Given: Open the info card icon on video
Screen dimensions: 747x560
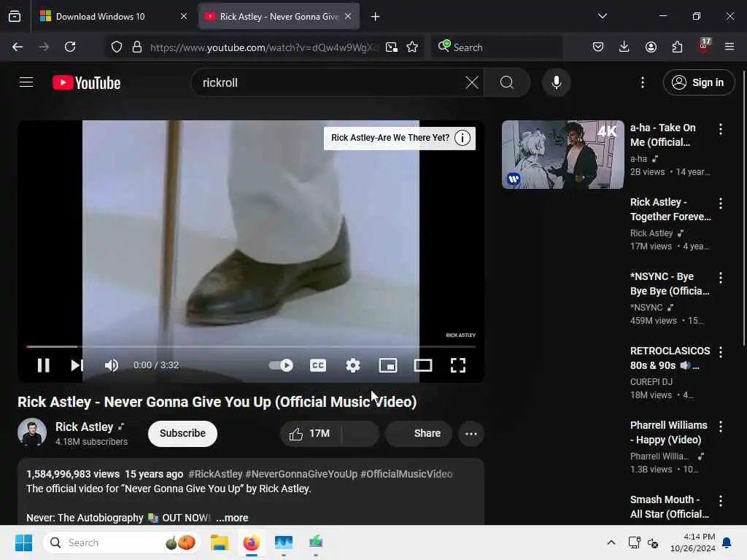Looking at the screenshot, I should 462,138.
